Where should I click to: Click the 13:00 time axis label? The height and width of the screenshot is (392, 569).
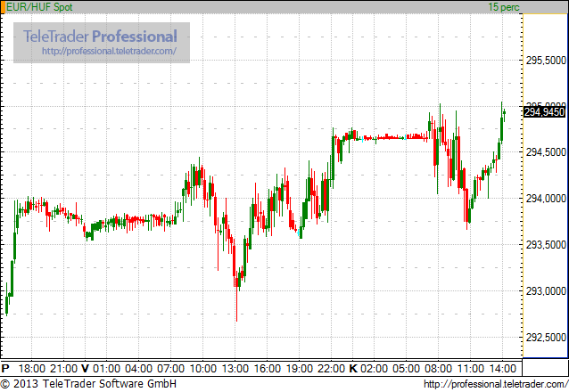[x=235, y=369]
